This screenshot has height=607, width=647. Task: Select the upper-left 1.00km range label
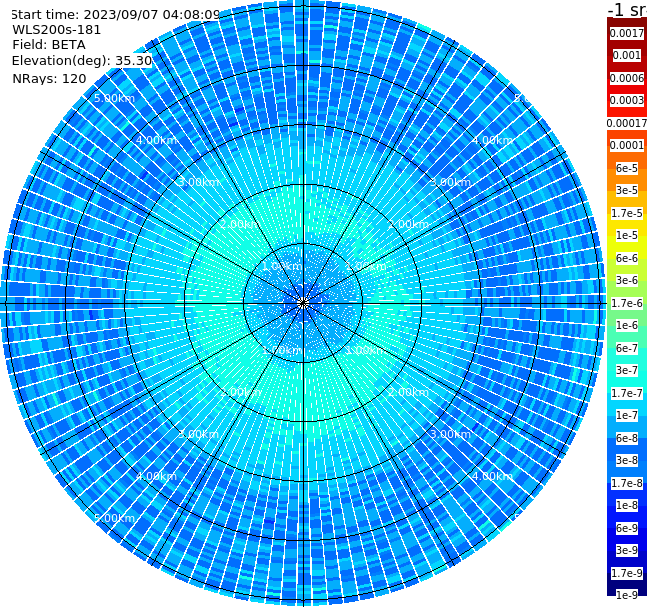point(283,266)
